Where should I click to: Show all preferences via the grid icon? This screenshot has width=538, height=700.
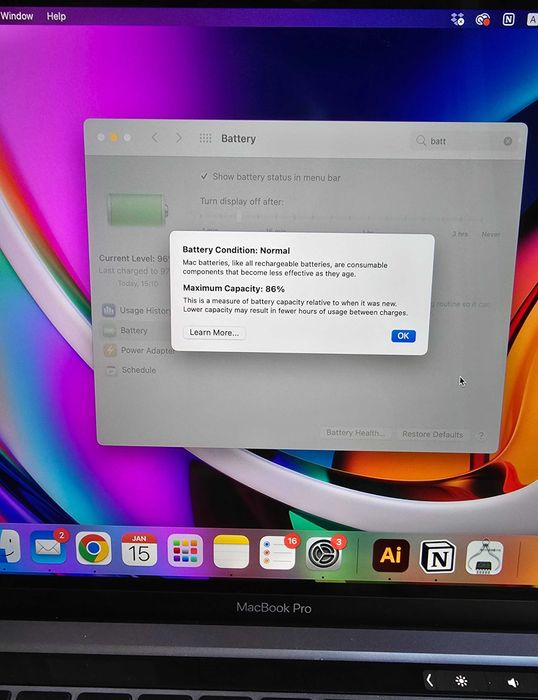205,138
